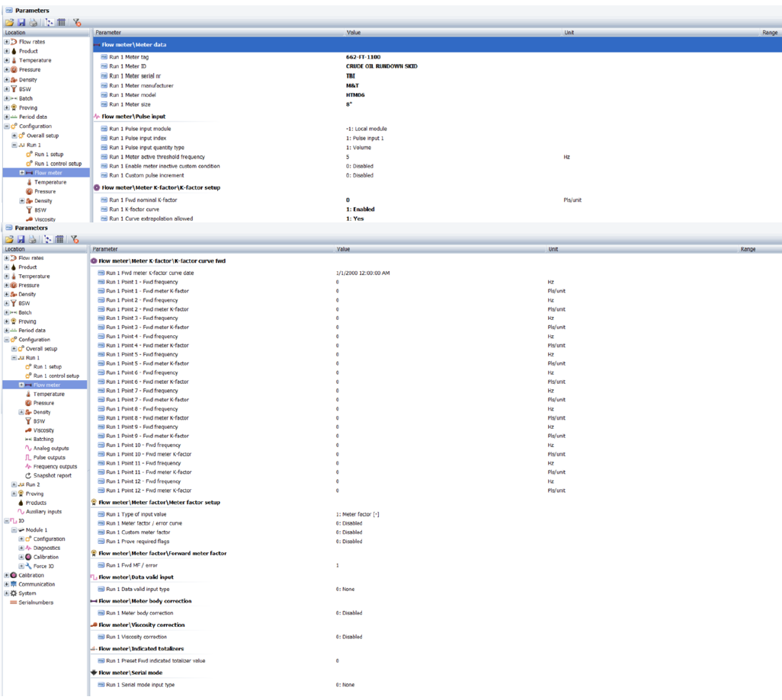Click Parameter column header in lower window
Viewport: 782px width, 700px height.
point(105,249)
